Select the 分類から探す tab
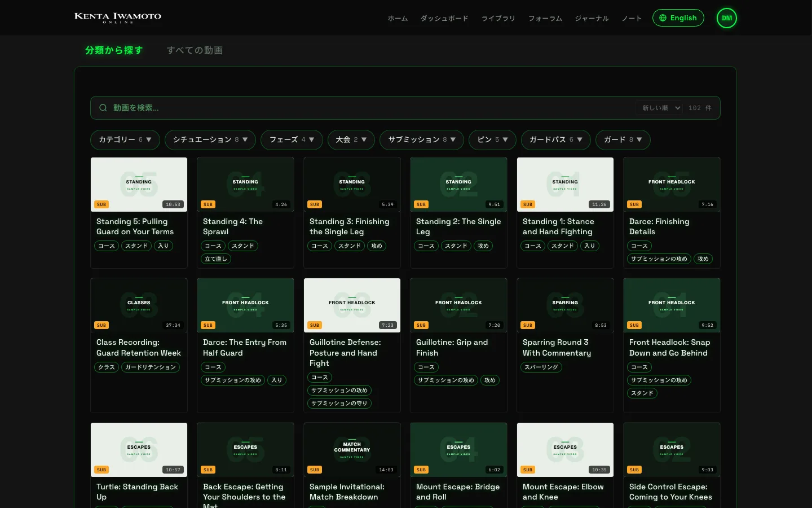The height and width of the screenshot is (508, 812). (x=114, y=50)
